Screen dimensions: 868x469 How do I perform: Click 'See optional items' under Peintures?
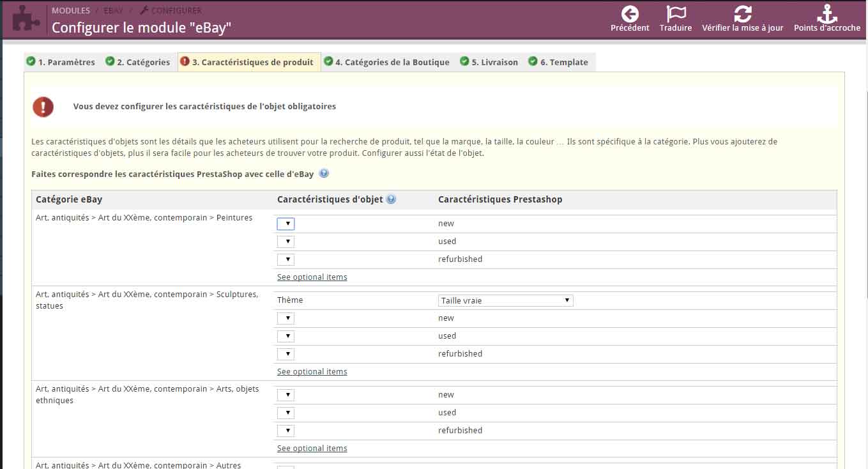click(312, 277)
